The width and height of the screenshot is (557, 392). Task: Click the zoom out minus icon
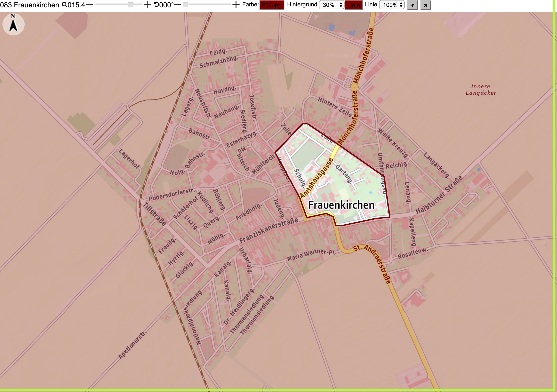[89, 5]
